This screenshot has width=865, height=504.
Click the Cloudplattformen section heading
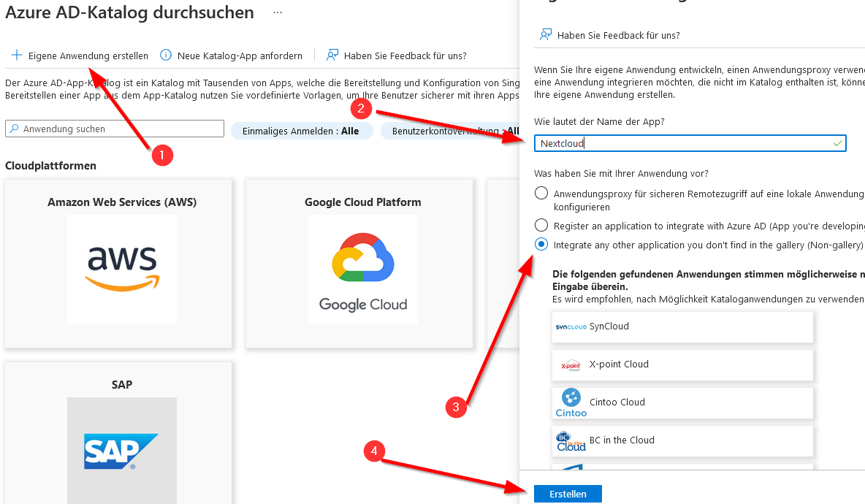click(50, 166)
